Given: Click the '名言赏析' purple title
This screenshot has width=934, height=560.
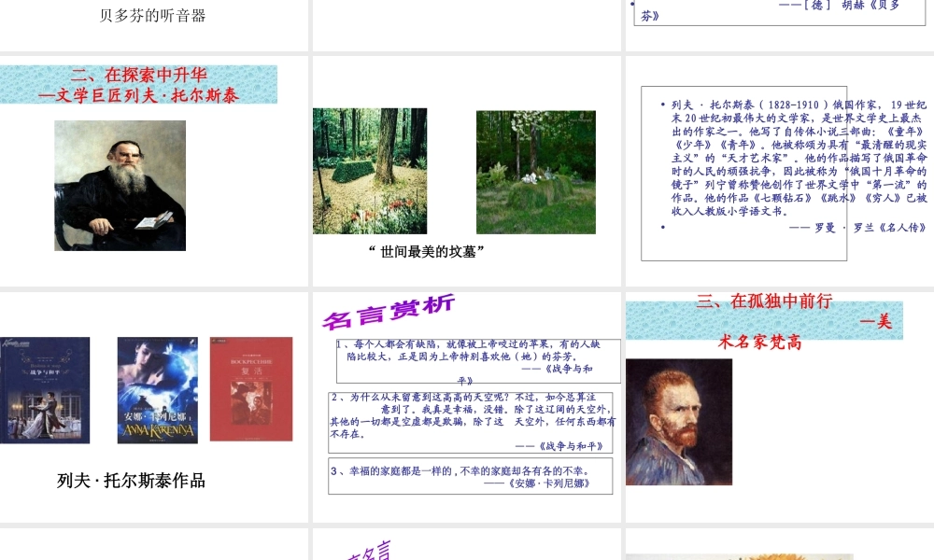Looking at the screenshot, I should pos(389,311).
